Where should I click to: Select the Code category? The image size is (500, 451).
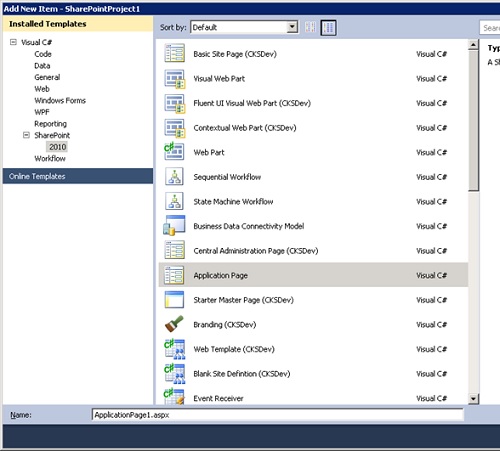[x=43, y=54]
